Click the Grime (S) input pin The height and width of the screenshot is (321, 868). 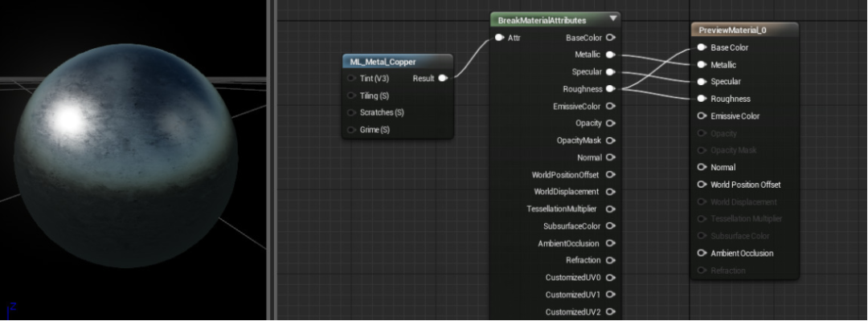(x=351, y=130)
